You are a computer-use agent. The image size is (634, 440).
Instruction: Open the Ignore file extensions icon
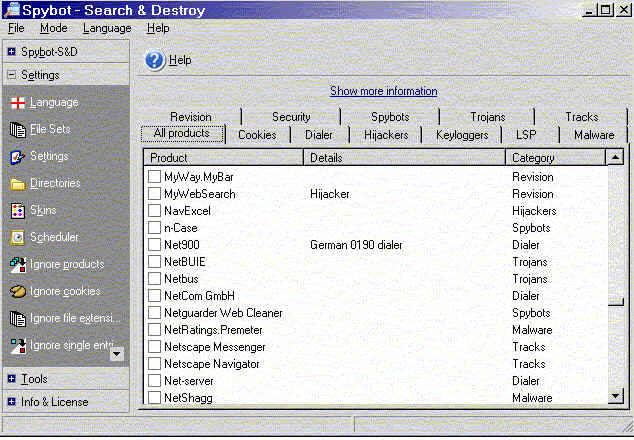coord(18,319)
